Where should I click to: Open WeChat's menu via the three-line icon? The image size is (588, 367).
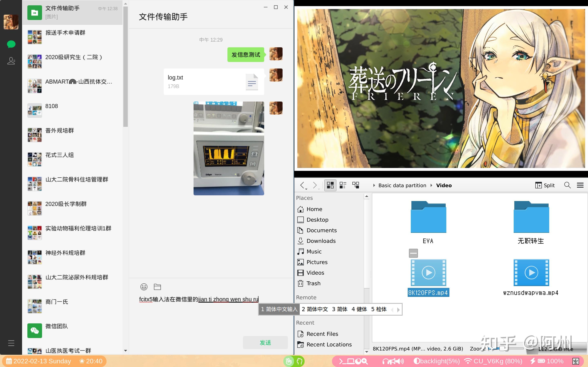pos(11,343)
